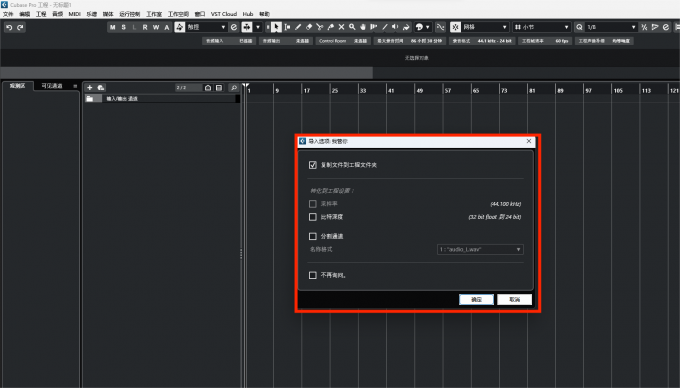Viewport: 680px width, 388px height.
Task: Add a track with the plus icon
Action: pos(90,88)
